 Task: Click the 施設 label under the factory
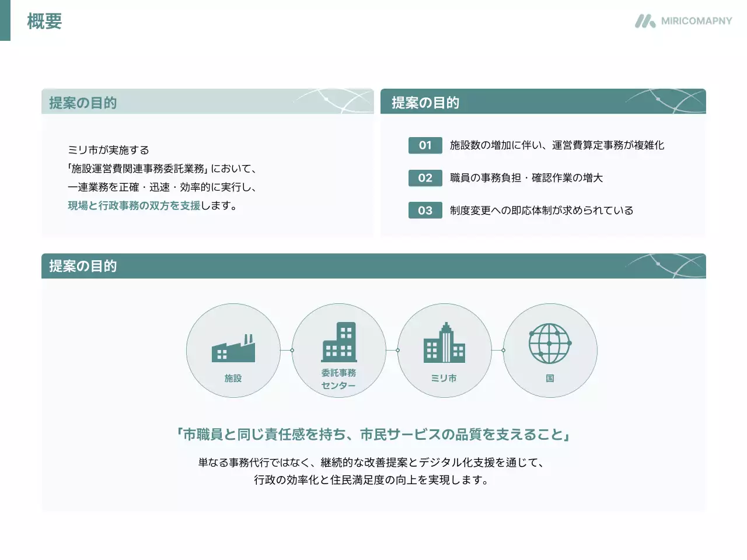[233, 378]
